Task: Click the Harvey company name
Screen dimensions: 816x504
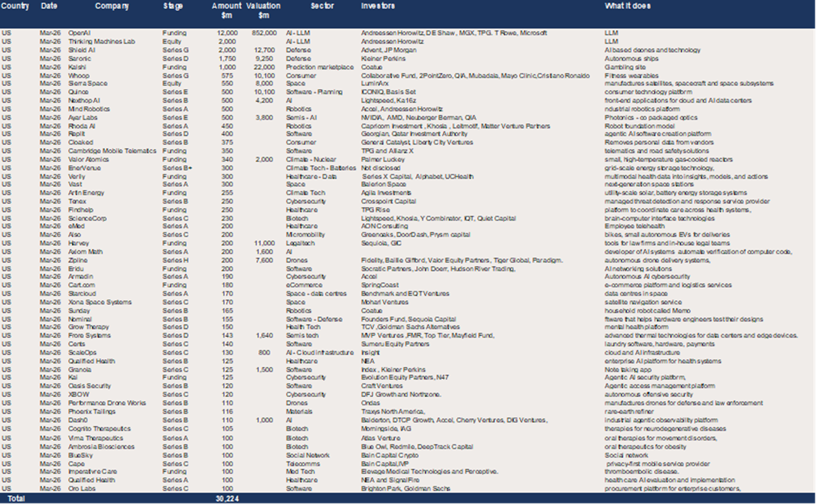Action: [x=78, y=243]
